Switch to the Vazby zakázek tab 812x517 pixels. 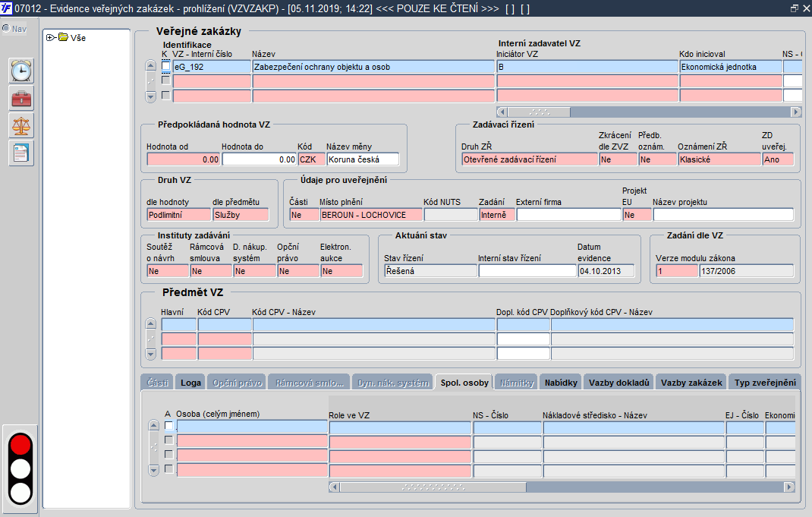tap(691, 383)
